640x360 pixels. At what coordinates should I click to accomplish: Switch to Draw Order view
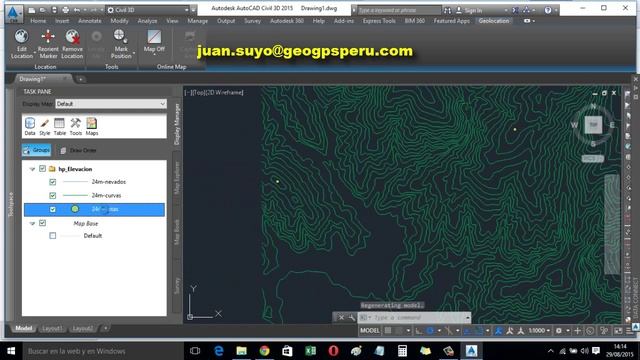tap(78, 151)
